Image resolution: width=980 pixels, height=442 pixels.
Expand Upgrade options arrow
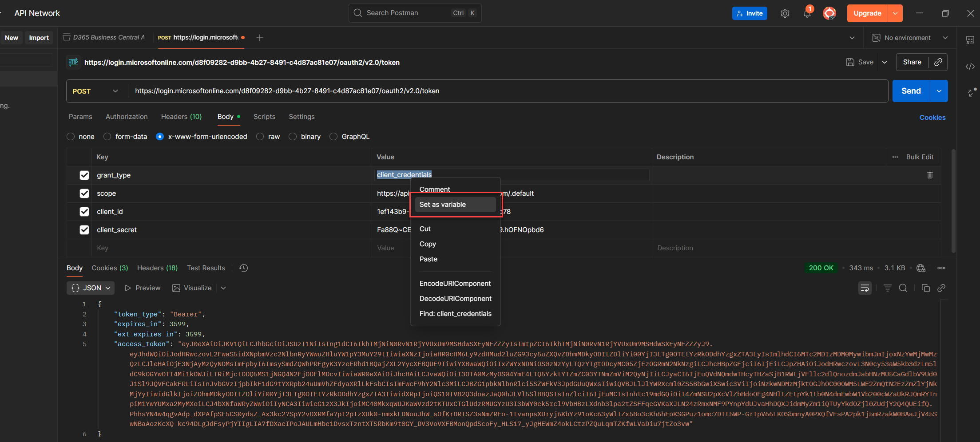pyautogui.click(x=895, y=13)
